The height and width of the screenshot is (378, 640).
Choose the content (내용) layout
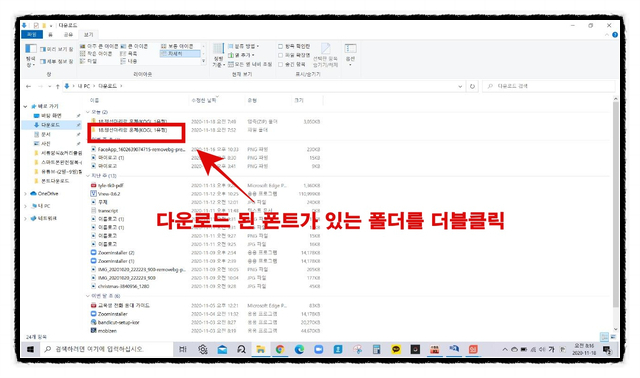point(129,61)
